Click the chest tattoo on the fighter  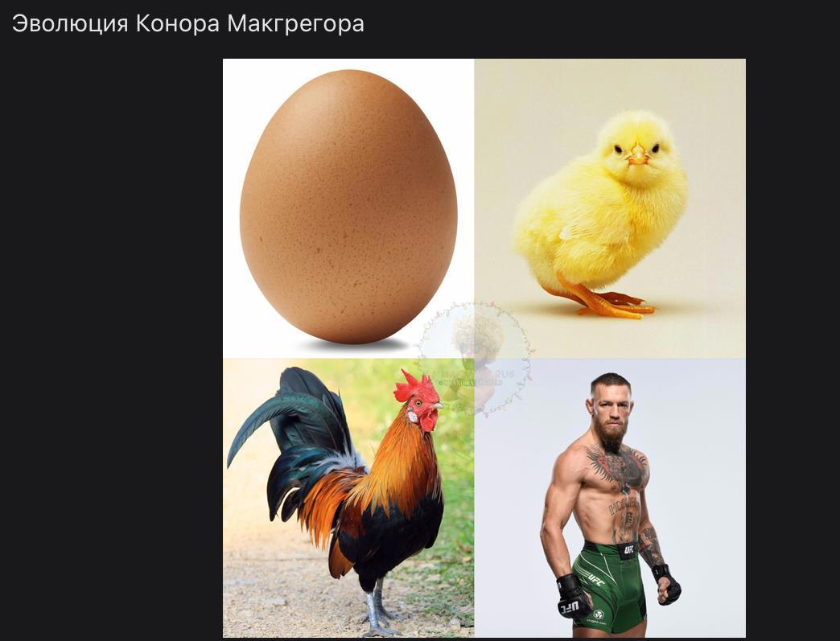tap(617, 469)
